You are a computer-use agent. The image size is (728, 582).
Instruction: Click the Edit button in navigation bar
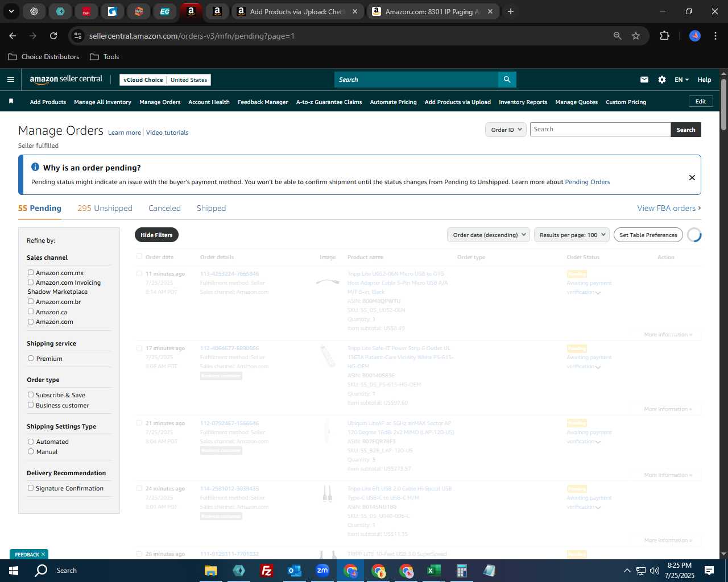(x=701, y=101)
